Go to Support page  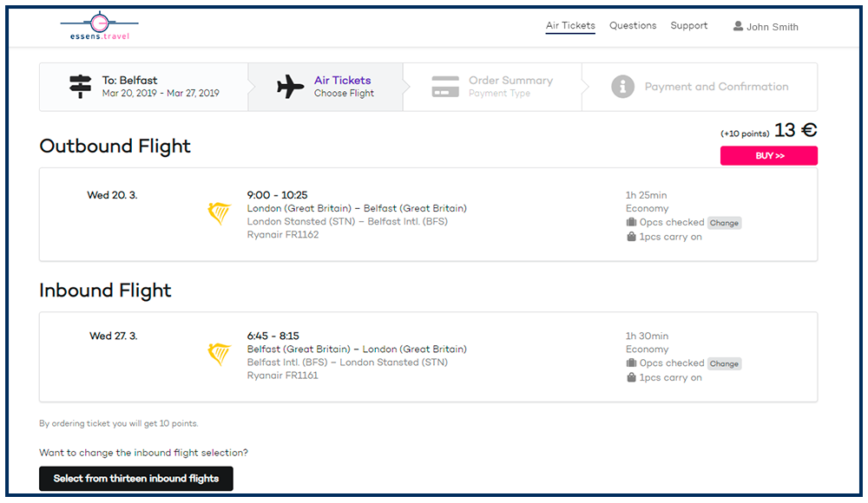pos(688,25)
